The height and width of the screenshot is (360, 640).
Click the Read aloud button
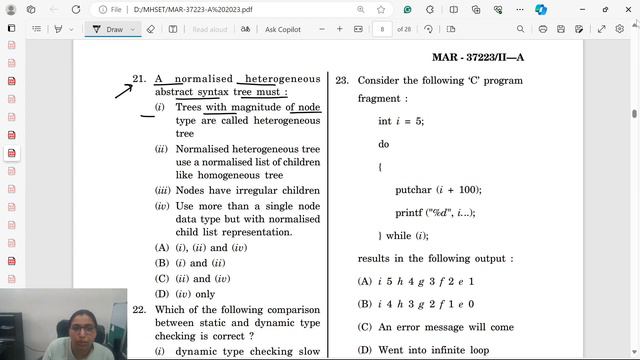[x=209, y=29]
